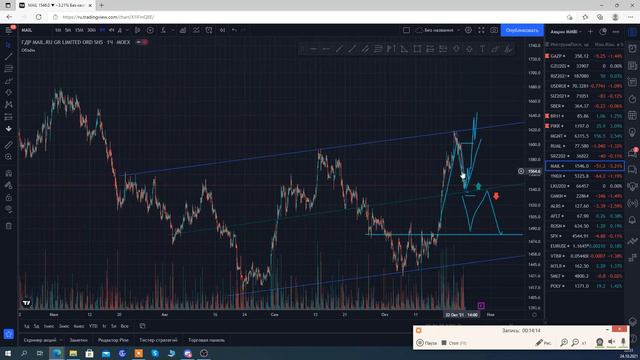Select the 1h timeframe button
This screenshot has height=360, width=640.
102,30
